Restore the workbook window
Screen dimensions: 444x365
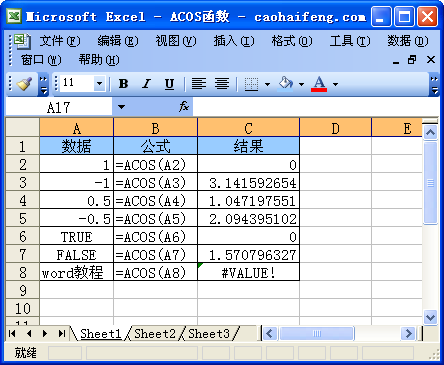click(412, 60)
